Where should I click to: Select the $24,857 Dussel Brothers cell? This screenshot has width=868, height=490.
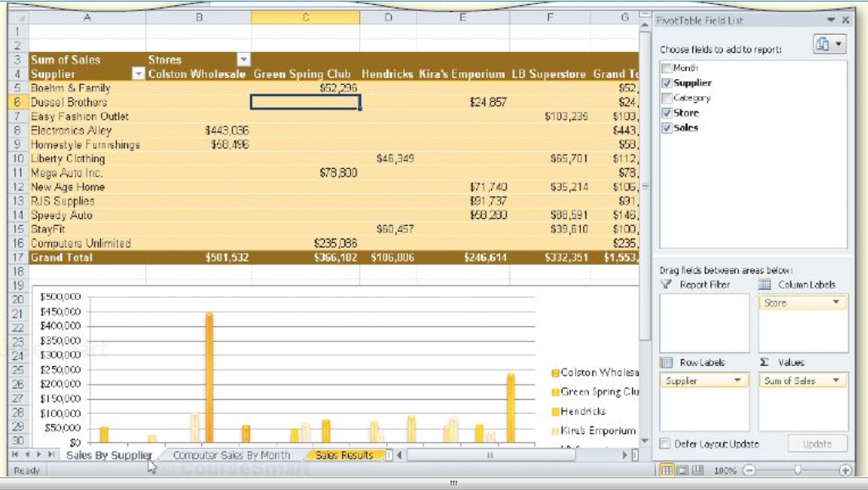coord(462,102)
